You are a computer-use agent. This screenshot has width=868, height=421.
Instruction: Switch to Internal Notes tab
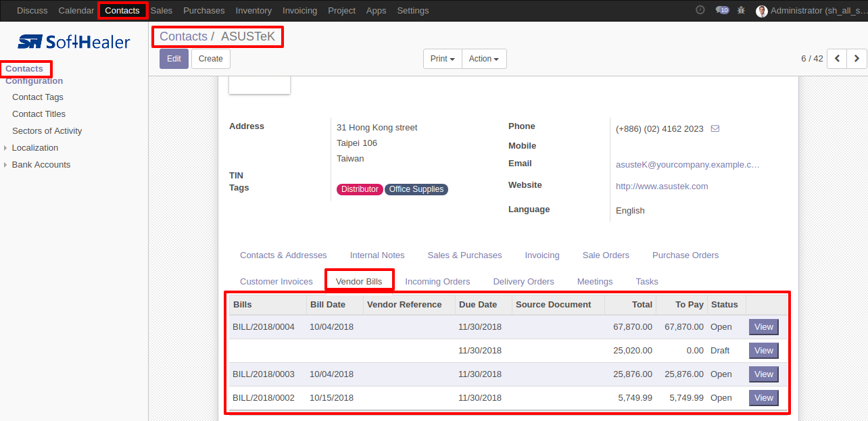pos(377,255)
